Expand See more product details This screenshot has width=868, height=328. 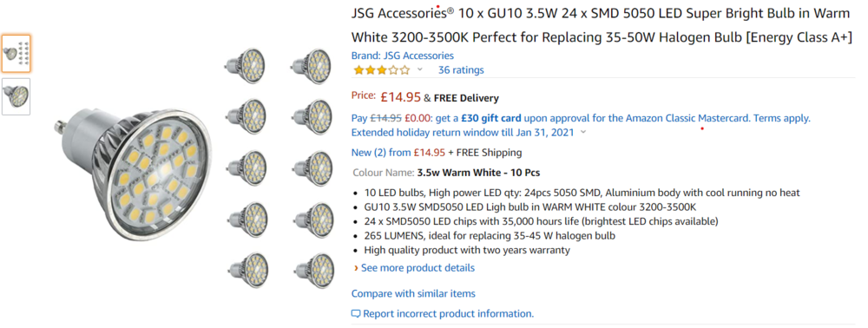(418, 268)
